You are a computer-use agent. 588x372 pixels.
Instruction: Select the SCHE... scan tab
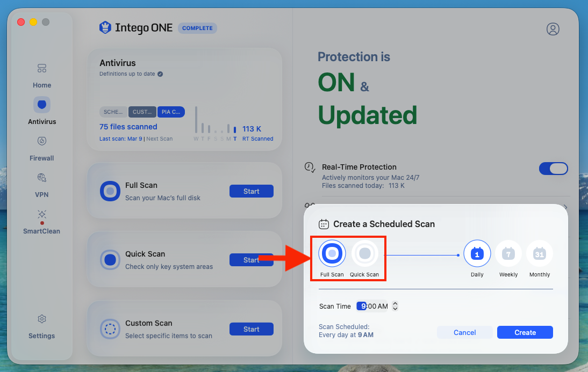coord(113,112)
